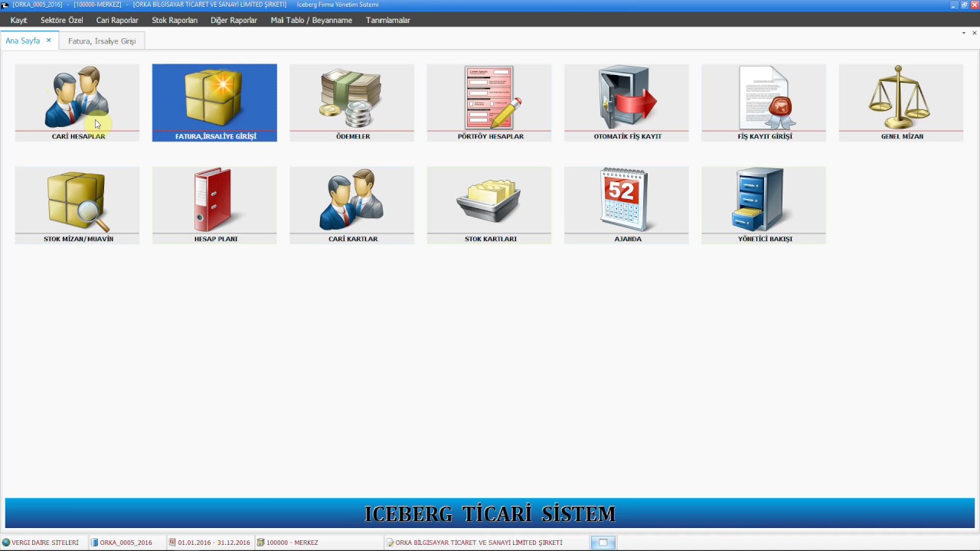Open the tab list dropdown arrow

[964, 33]
